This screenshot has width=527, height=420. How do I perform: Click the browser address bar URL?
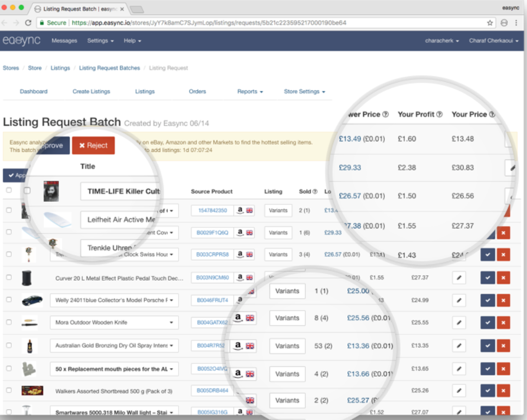[x=209, y=23]
